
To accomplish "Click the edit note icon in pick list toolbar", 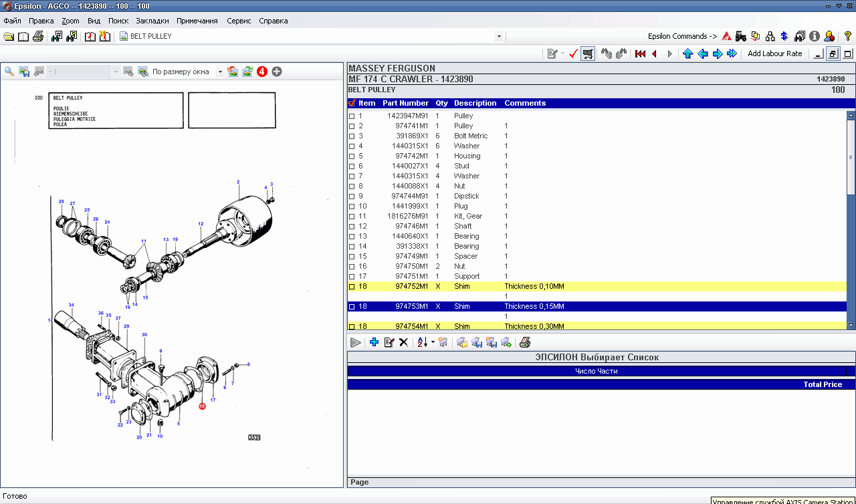I will pos(389,342).
